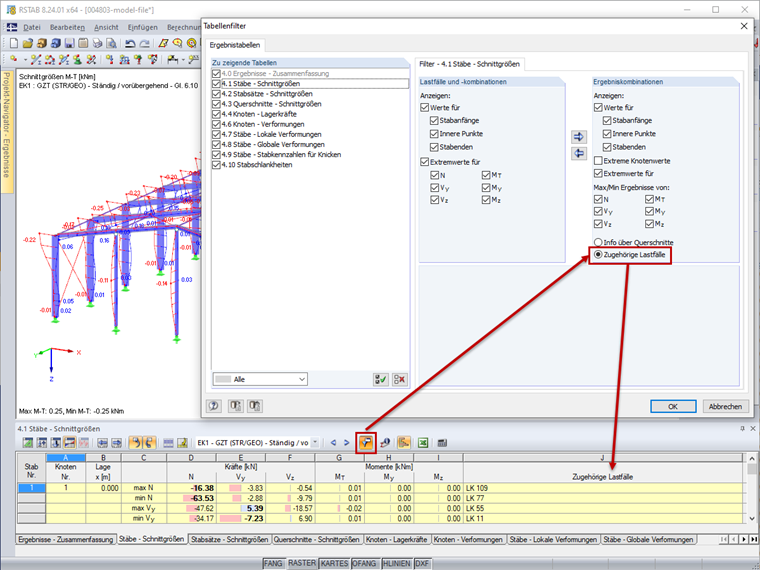
Task: Click the table filter icon highlighted in results toolbar
Action: click(366, 443)
